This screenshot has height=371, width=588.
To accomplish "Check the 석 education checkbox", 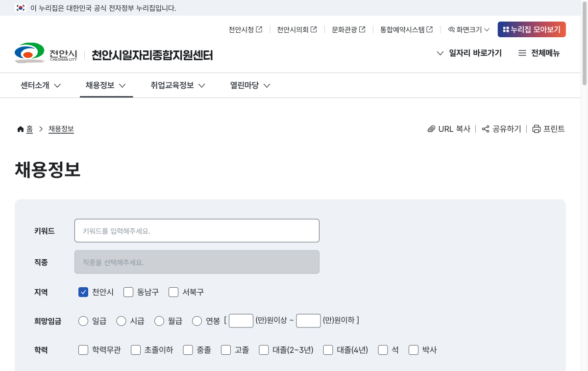I will [x=383, y=350].
